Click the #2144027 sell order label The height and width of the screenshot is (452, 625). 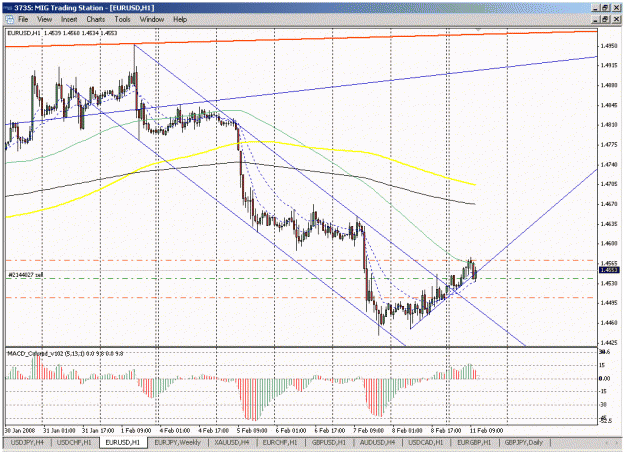26,275
